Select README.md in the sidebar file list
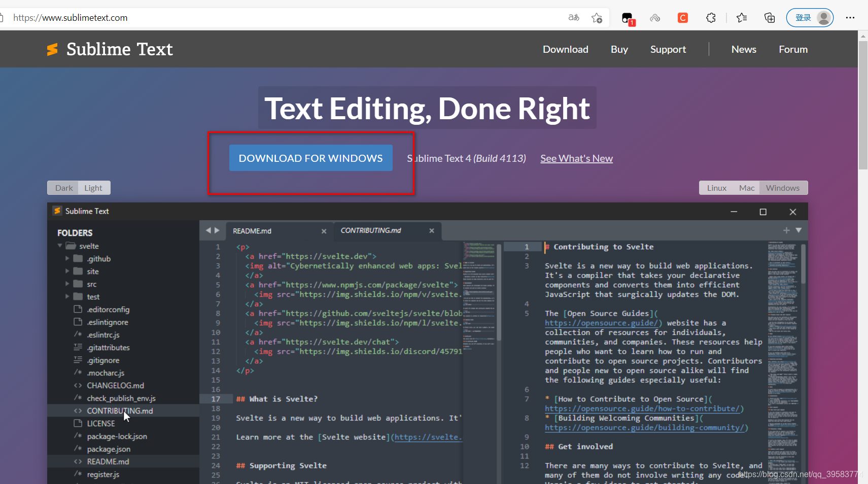The image size is (868, 484). [123, 461]
